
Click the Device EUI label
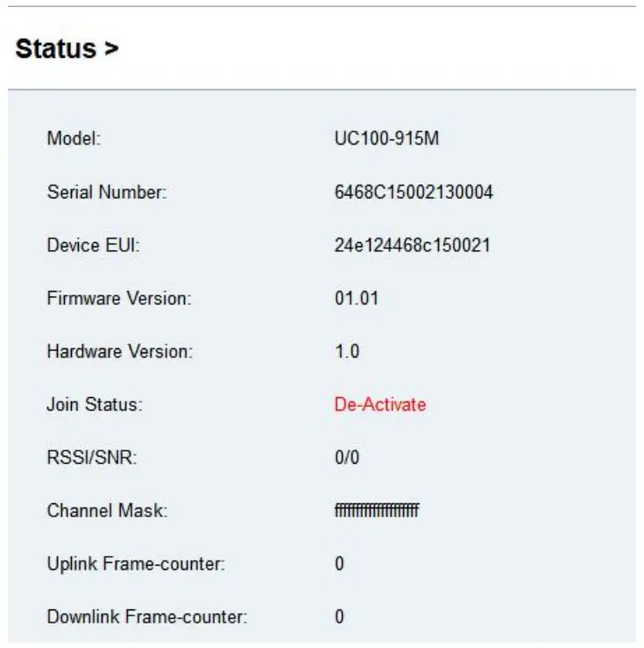click(93, 246)
